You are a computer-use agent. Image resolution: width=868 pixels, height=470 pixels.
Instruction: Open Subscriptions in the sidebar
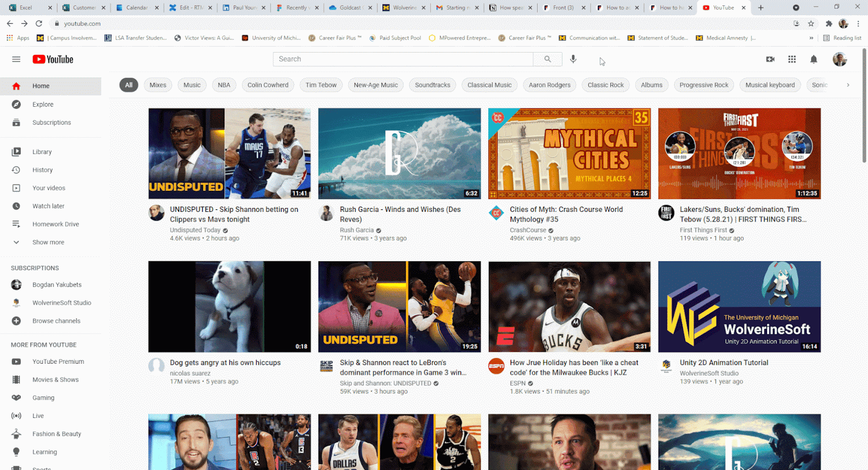[50, 123]
